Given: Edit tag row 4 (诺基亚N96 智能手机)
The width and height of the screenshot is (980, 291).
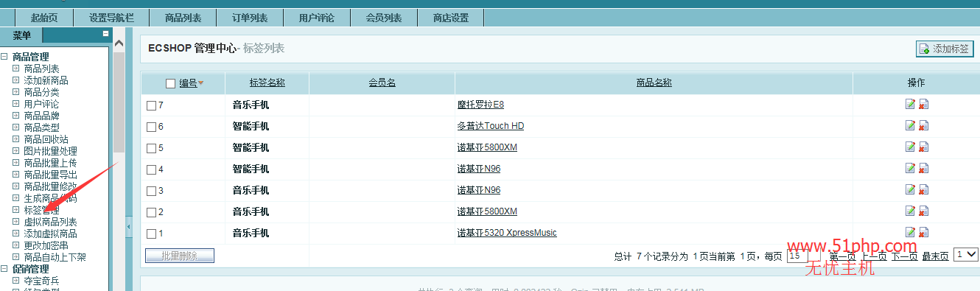Looking at the screenshot, I should [x=910, y=169].
